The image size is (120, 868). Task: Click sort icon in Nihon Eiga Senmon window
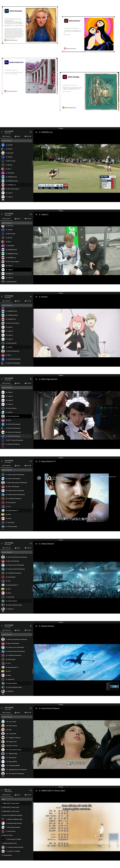(30, 379)
